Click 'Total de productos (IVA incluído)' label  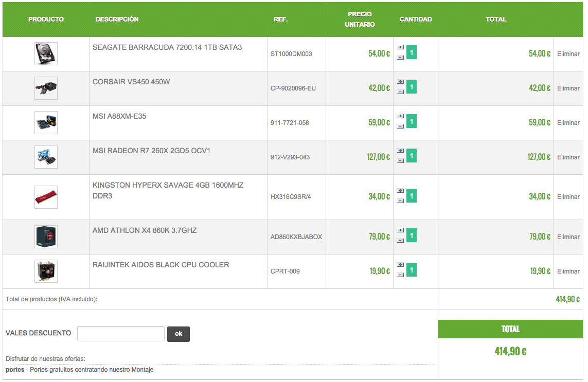51,299
